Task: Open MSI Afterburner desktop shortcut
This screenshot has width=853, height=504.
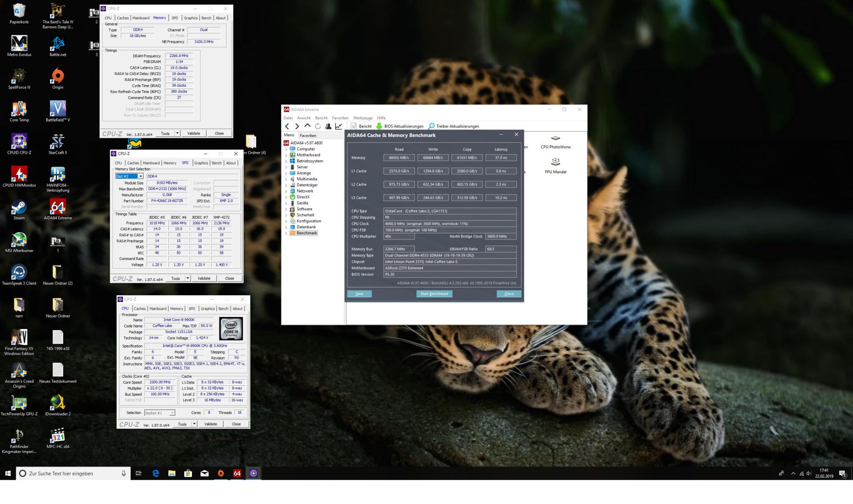Action: pos(19,240)
